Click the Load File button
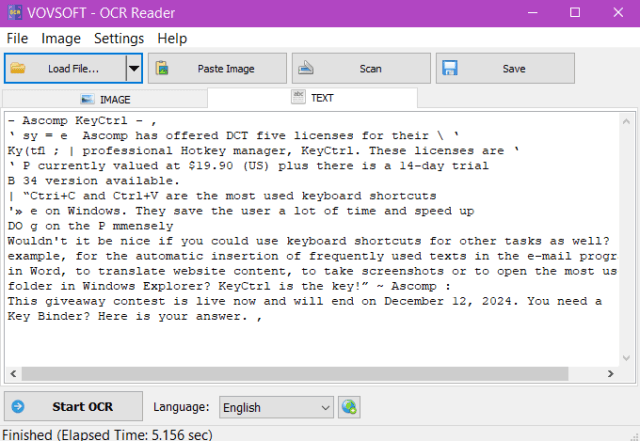Image resolution: width=640 pixels, height=441 pixels. [x=65, y=68]
